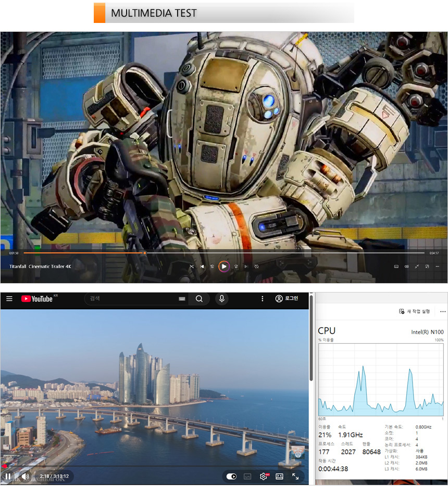Enter fullscreen on the YouTube video
The height and width of the screenshot is (487, 448).
pyautogui.click(x=295, y=477)
